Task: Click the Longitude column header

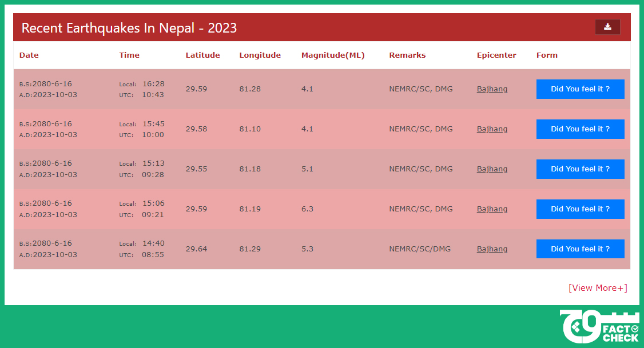Action: [260, 55]
